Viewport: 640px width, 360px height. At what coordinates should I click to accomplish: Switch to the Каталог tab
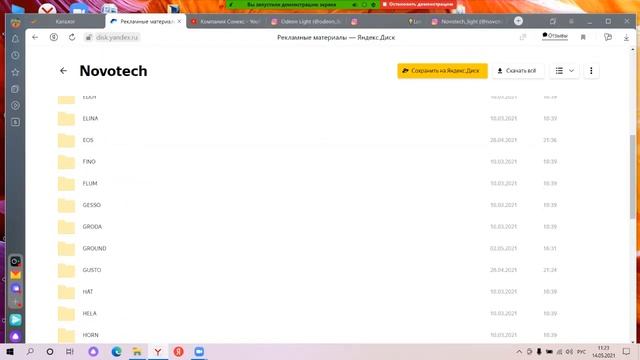coord(65,21)
